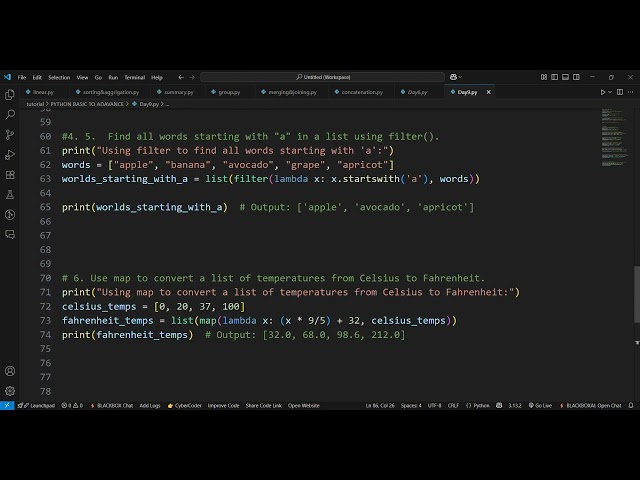Switch to the linear.py tab
640x480 pixels.
[43, 92]
